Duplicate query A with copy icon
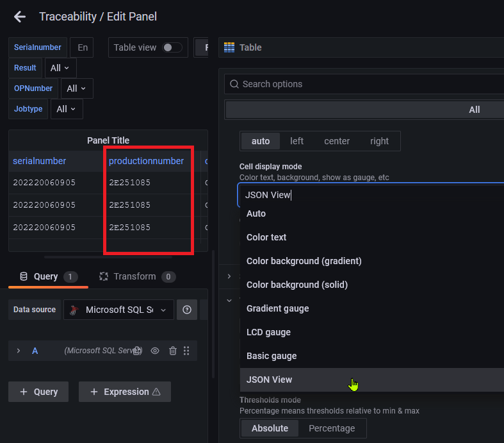The width and height of the screenshot is (504, 443). coord(137,351)
